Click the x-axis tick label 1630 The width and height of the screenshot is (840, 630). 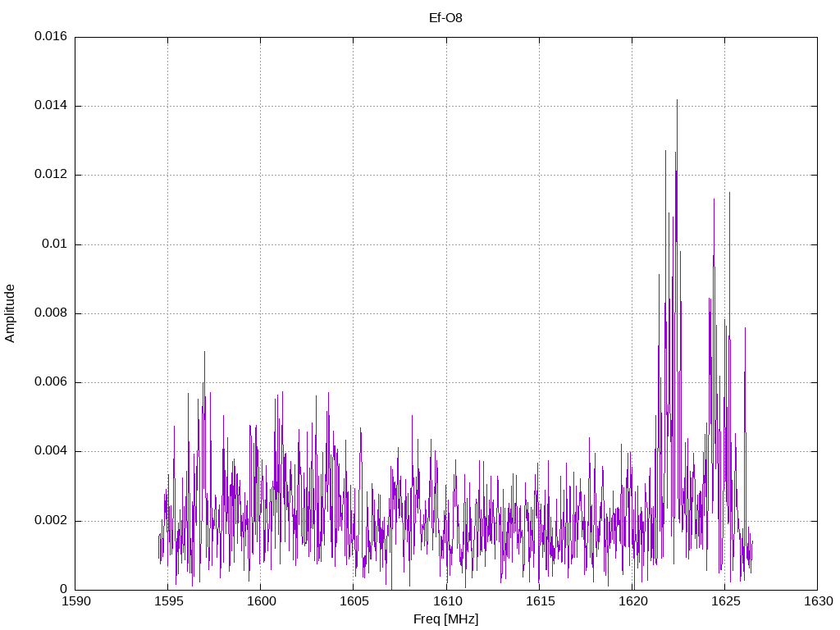[819, 601]
